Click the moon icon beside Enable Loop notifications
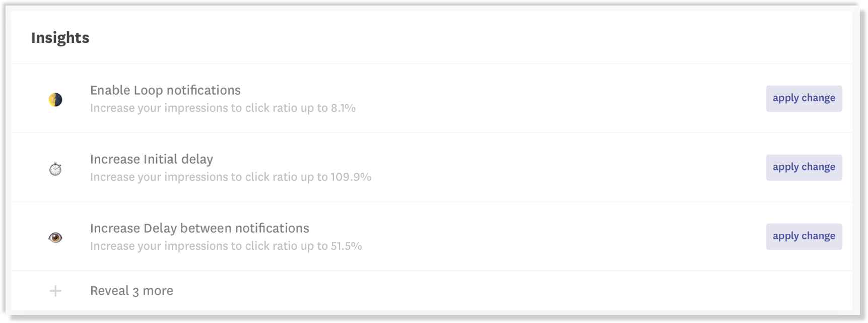This screenshot has width=868, height=323. 55,99
